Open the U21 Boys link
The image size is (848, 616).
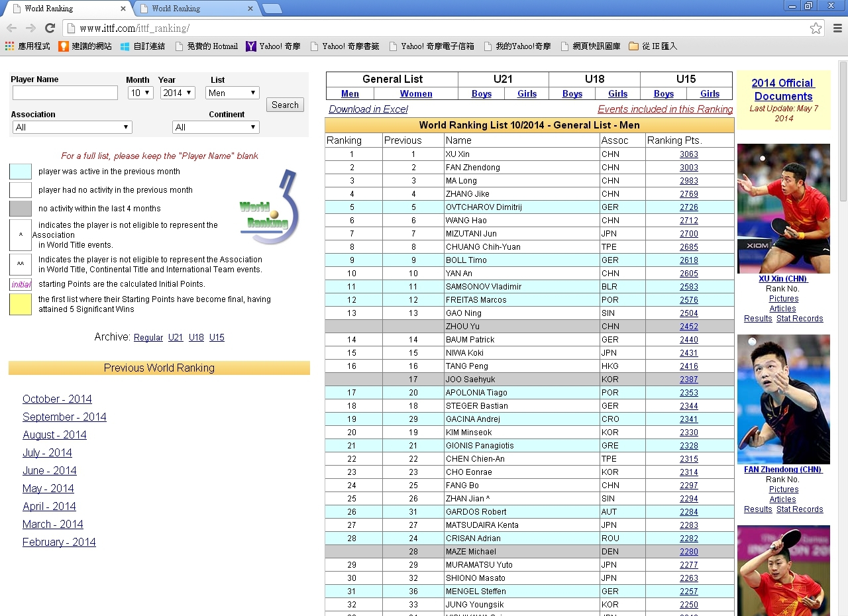pyautogui.click(x=482, y=94)
